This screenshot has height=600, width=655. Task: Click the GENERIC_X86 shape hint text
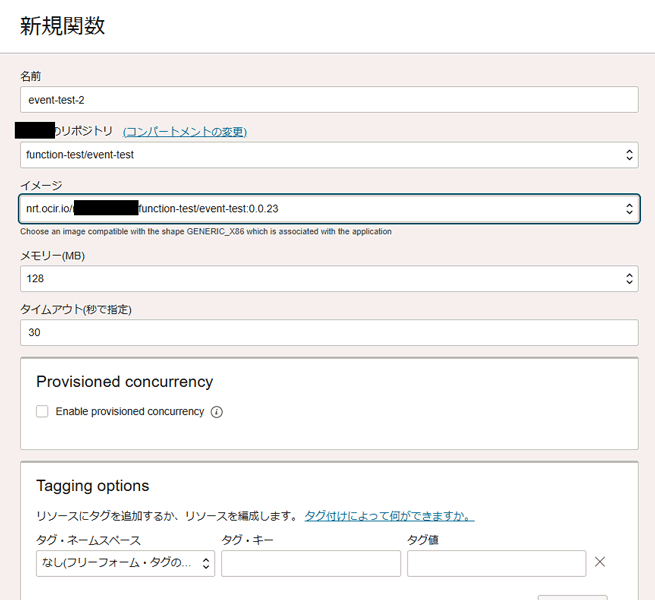pyautogui.click(x=206, y=231)
